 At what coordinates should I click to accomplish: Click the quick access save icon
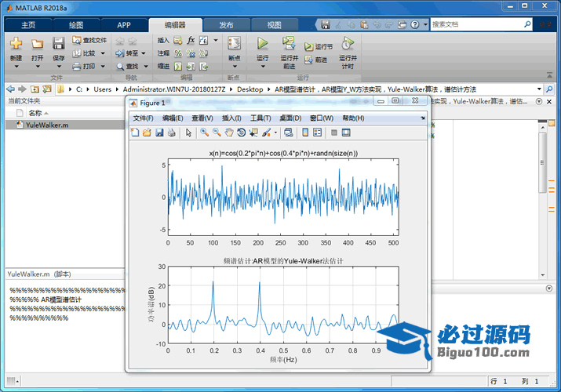coord(325,24)
